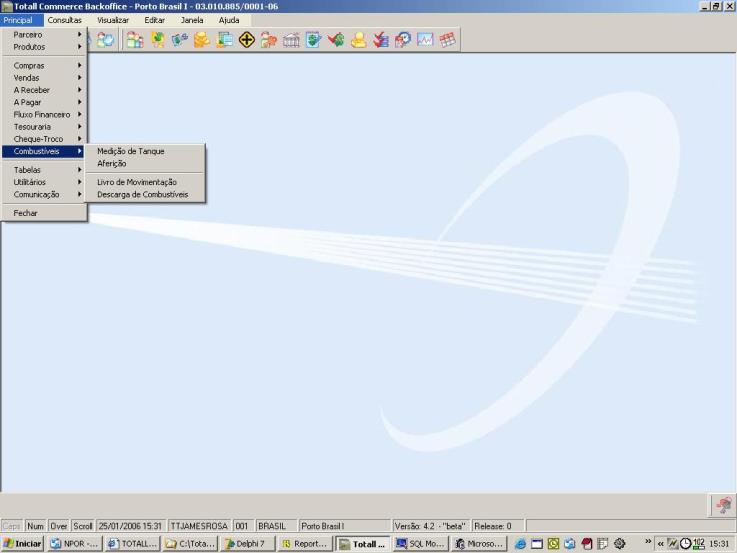737x553 pixels.
Task: Expand the A Receber submenu
Action: pyautogui.click(x=44, y=90)
